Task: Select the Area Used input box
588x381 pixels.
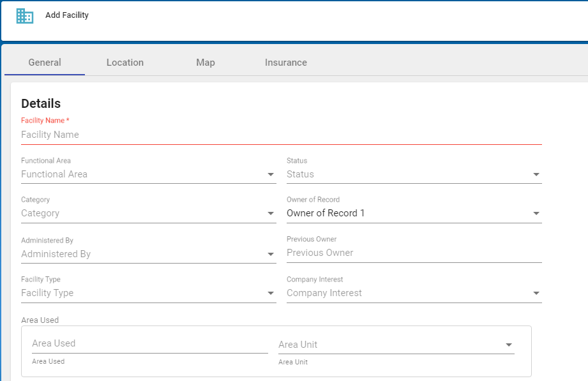Action: click(x=149, y=343)
